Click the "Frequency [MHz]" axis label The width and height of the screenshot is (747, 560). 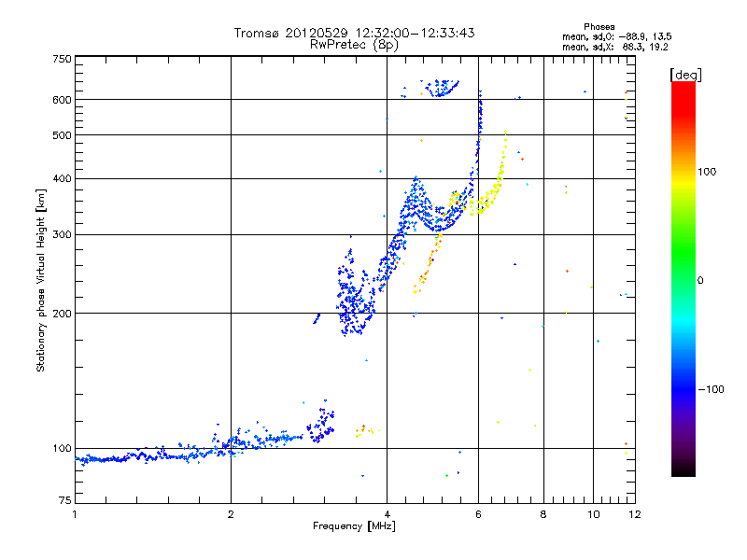coord(354,526)
